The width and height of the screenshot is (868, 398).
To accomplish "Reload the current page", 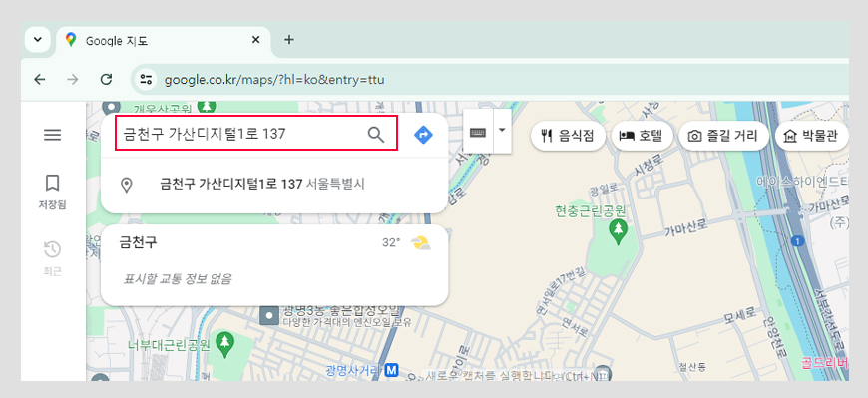I will (x=107, y=80).
